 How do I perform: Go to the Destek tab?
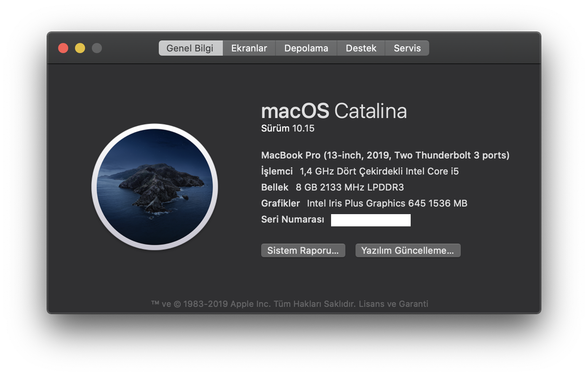[x=361, y=48]
